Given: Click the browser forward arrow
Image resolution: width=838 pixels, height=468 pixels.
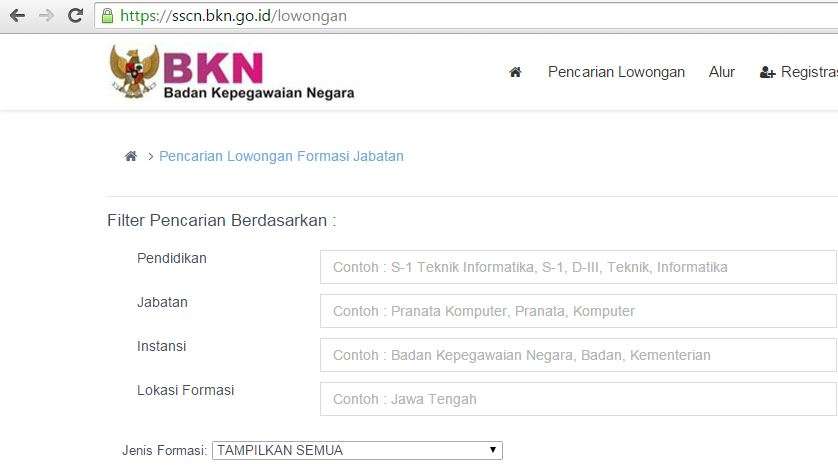Looking at the screenshot, I should click(x=46, y=15).
